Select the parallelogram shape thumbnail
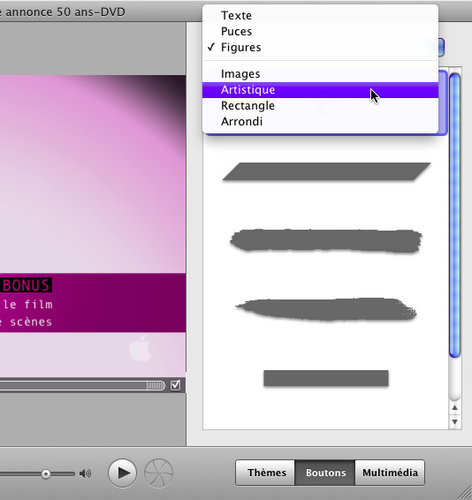472x500 pixels. pos(326,171)
